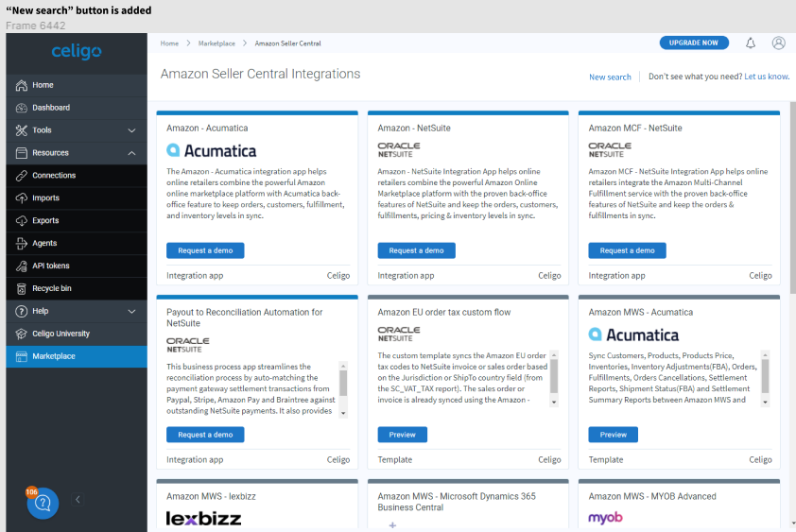
Task: Open Dashboard from the sidebar
Action: [x=51, y=108]
